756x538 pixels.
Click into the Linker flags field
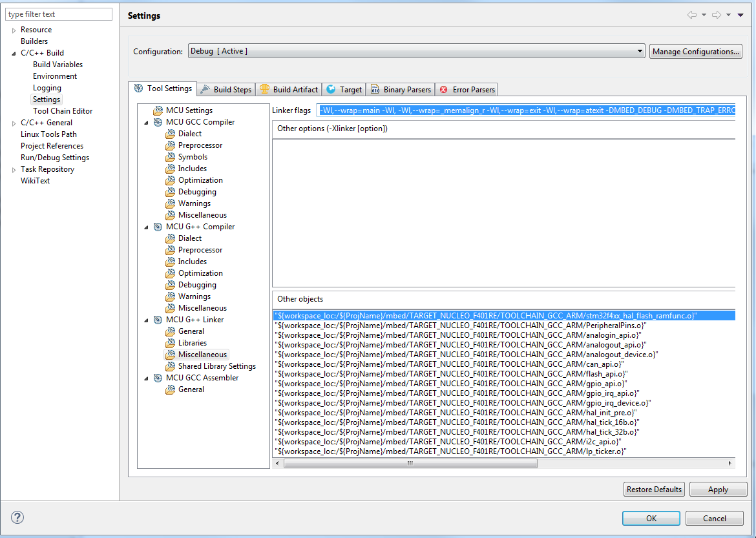pyautogui.click(x=526, y=110)
